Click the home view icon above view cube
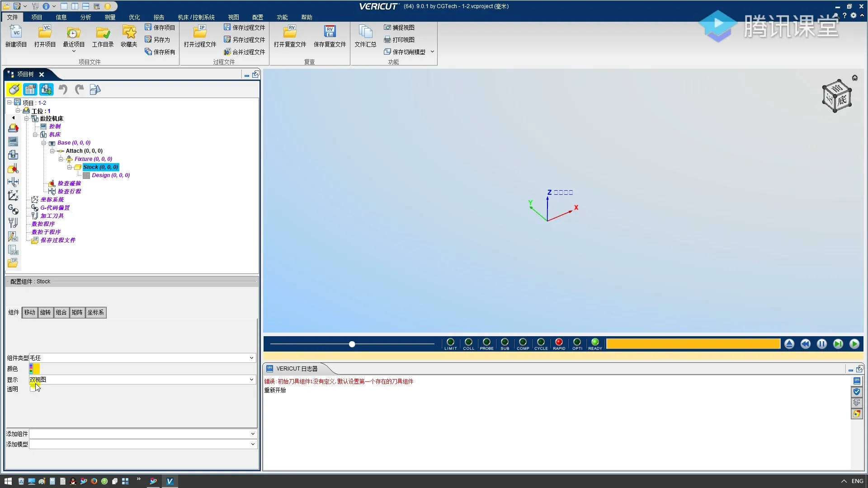This screenshot has width=868, height=488. (x=854, y=78)
